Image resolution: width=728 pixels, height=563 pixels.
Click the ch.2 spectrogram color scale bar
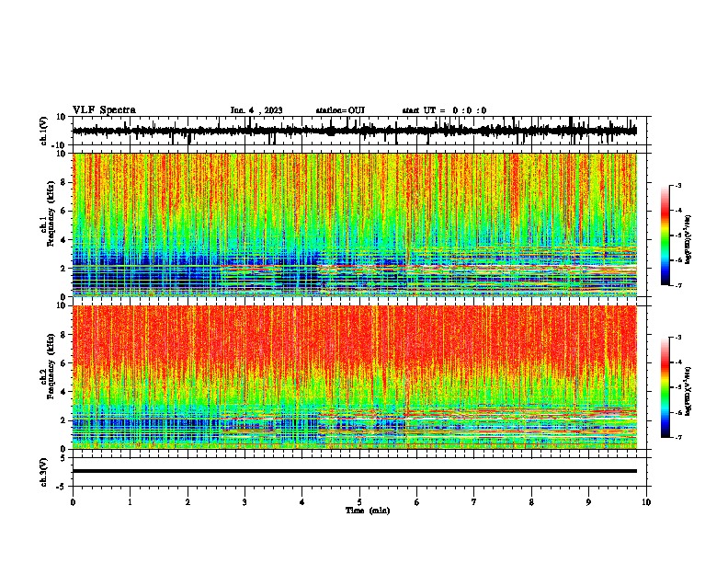pos(665,387)
